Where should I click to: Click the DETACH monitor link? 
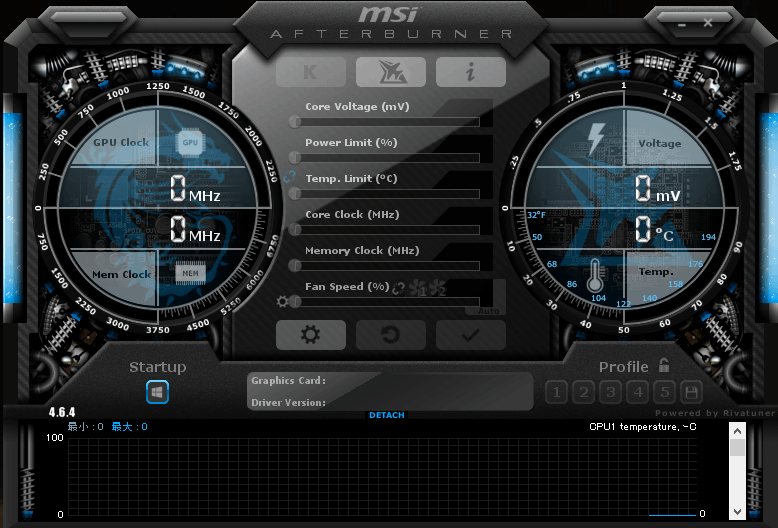pyautogui.click(x=387, y=415)
